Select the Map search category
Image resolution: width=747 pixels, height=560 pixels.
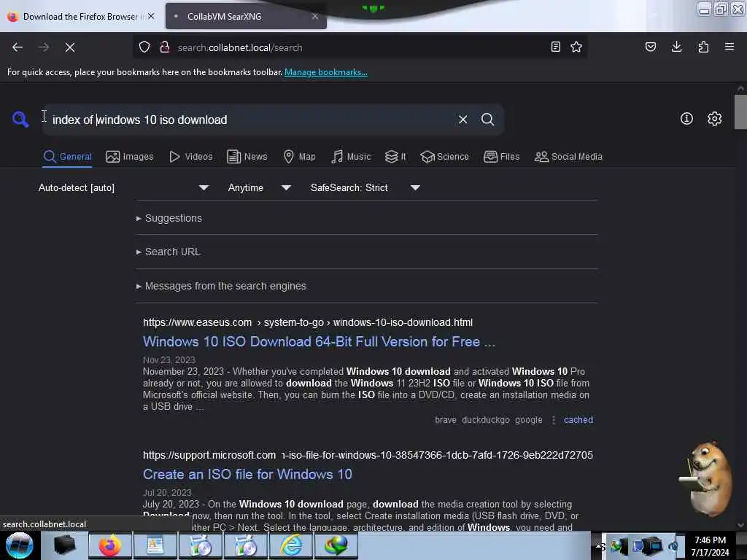tap(299, 157)
